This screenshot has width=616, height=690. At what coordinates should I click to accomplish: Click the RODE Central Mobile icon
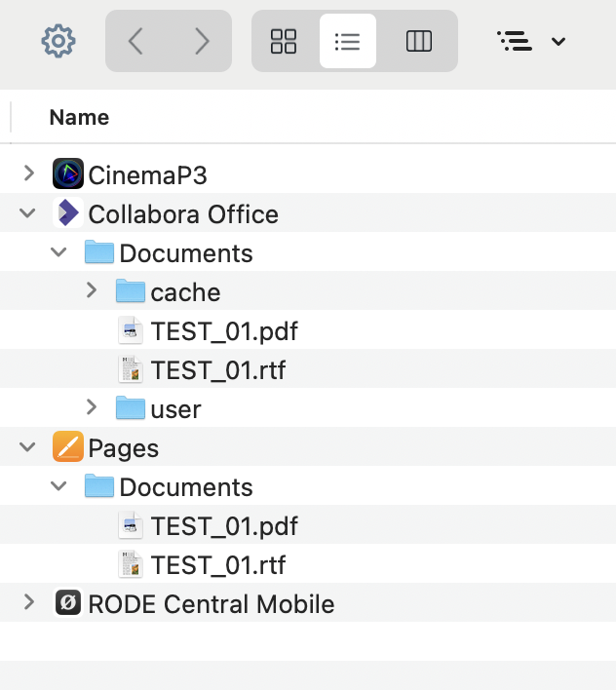click(68, 603)
